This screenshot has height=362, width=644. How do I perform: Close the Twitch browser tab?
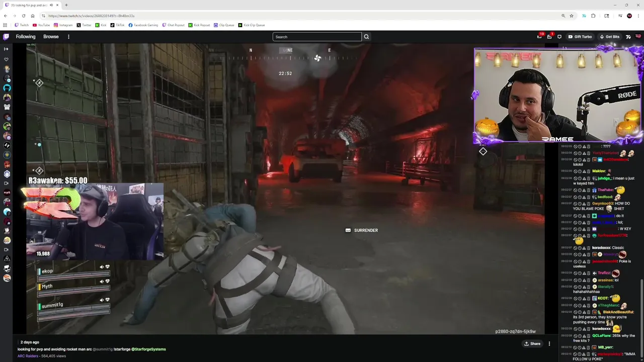57,5
